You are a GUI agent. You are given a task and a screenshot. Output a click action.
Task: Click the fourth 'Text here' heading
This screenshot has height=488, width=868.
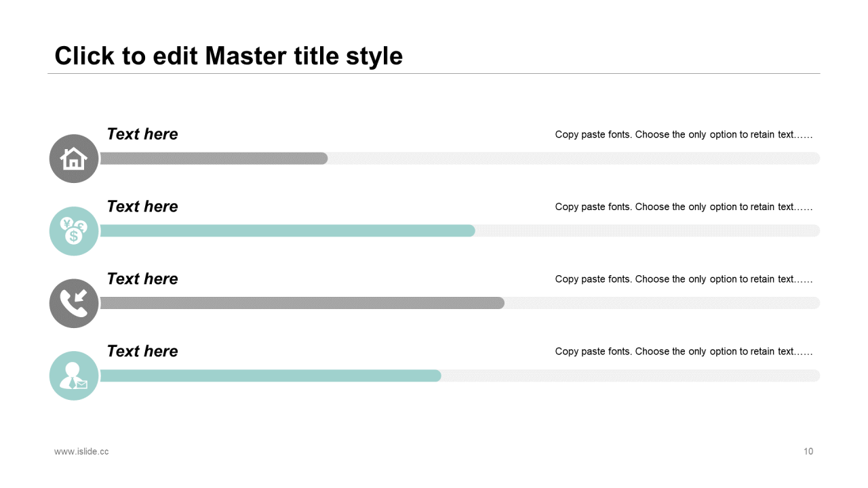click(142, 351)
